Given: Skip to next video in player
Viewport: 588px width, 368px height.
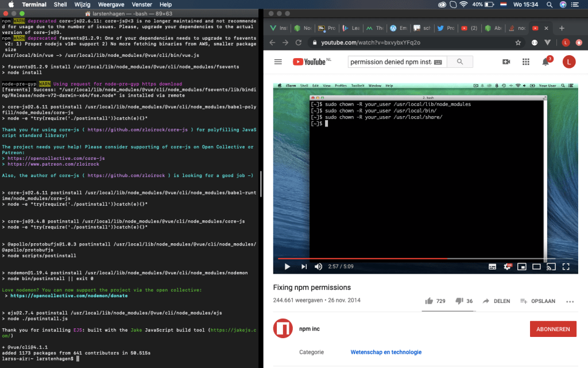Looking at the screenshot, I should 304,266.
